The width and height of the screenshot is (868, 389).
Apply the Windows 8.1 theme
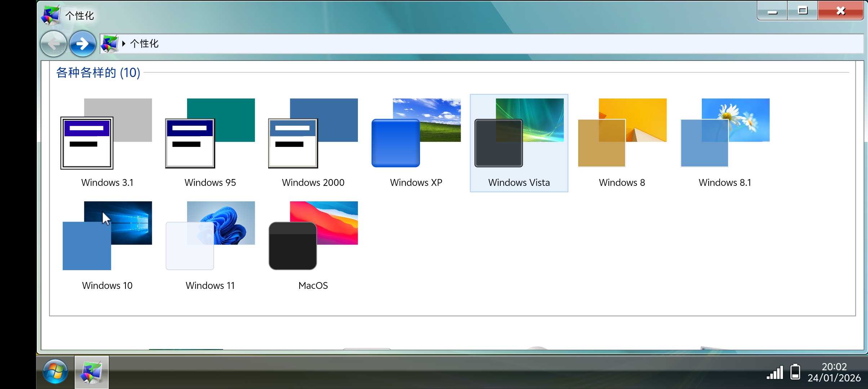725,142
